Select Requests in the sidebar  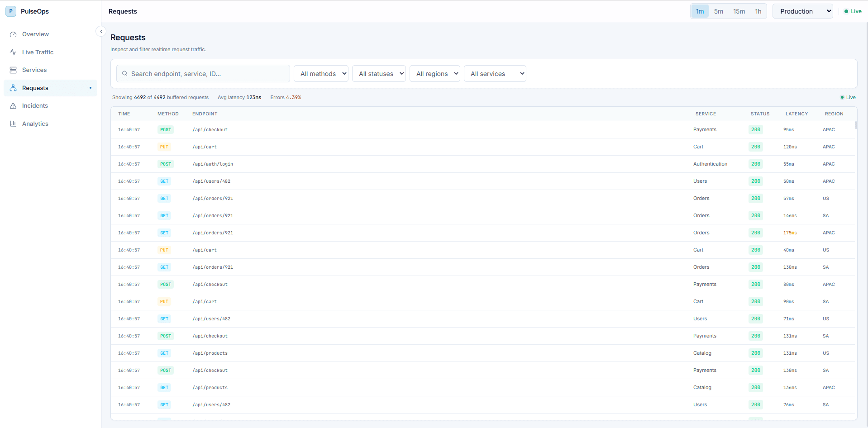tap(50, 88)
